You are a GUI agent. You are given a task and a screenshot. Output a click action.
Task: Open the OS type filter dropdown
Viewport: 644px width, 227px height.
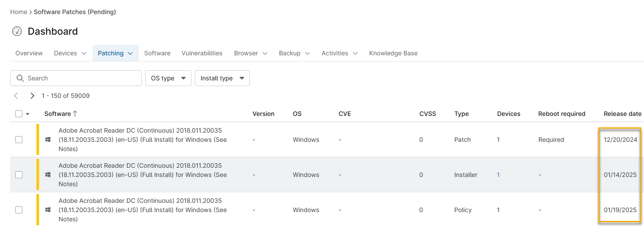(x=168, y=78)
